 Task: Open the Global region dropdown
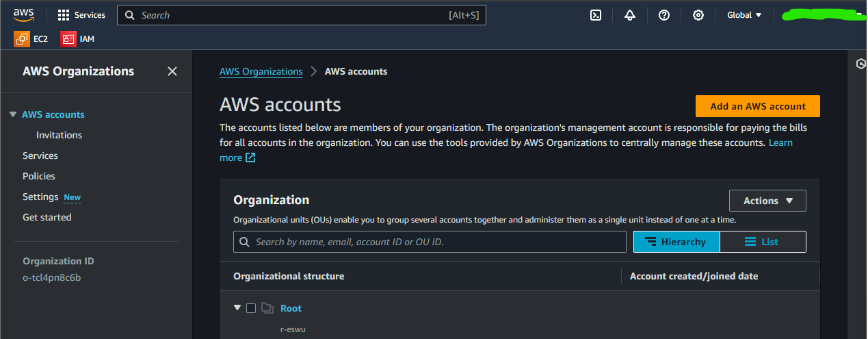(744, 15)
